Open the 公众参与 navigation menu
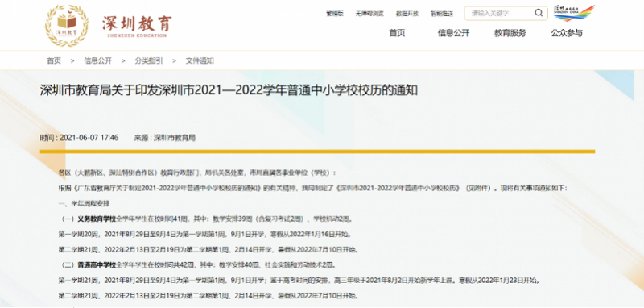Viewport: 644px width, 308px height. point(567,33)
